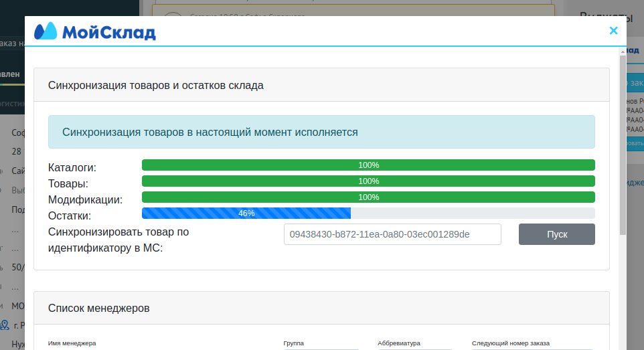Click the Товары 100% progress bar
The image size is (644, 350).
click(x=368, y=181)
